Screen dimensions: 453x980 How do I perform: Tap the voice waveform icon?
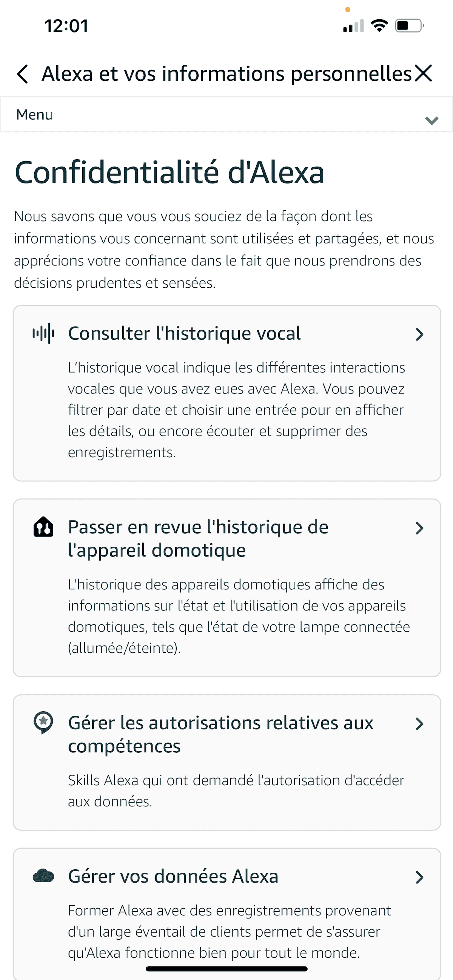[43, 333]
